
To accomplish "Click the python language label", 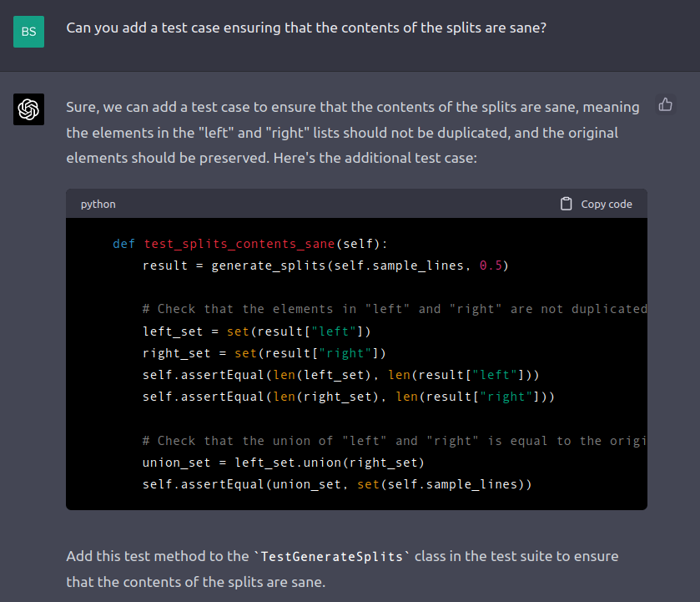I will click(98, 204).
